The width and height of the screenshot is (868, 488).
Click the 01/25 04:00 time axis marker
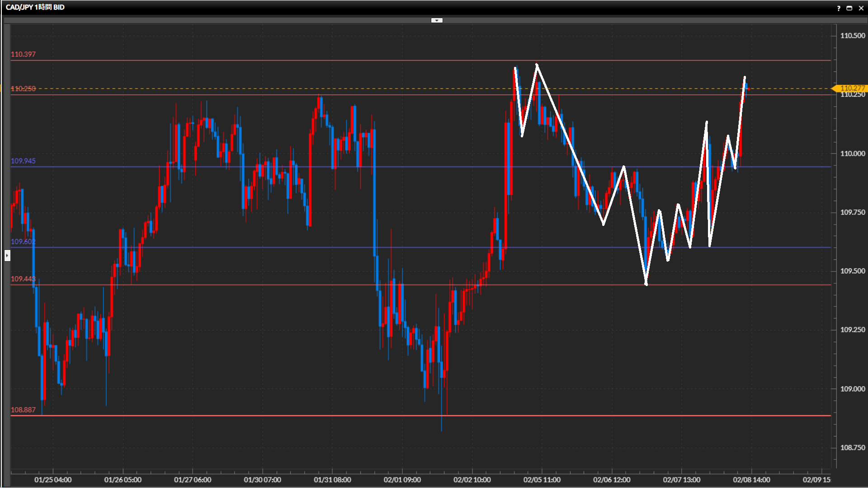point(53,480)
